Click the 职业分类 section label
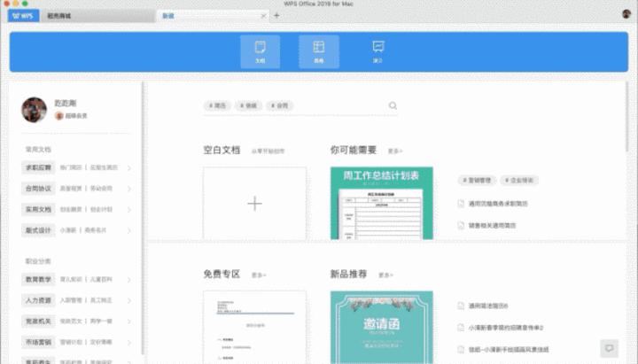 [x=38, y=261]
